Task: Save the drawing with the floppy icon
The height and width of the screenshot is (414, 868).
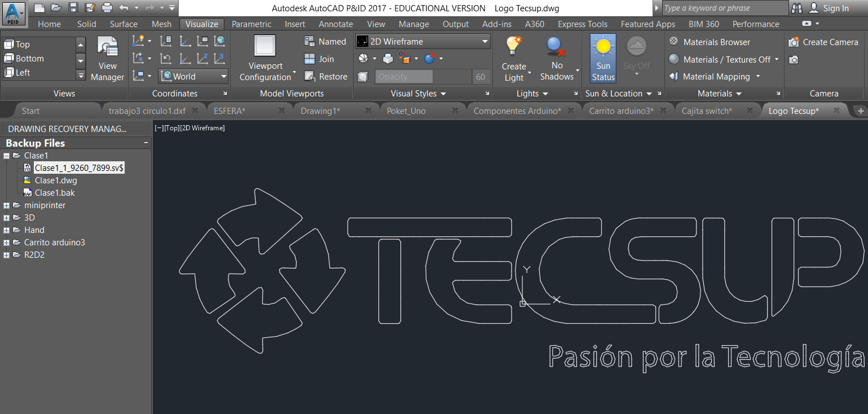Action: pyautogui.click(x=73, y=8)
